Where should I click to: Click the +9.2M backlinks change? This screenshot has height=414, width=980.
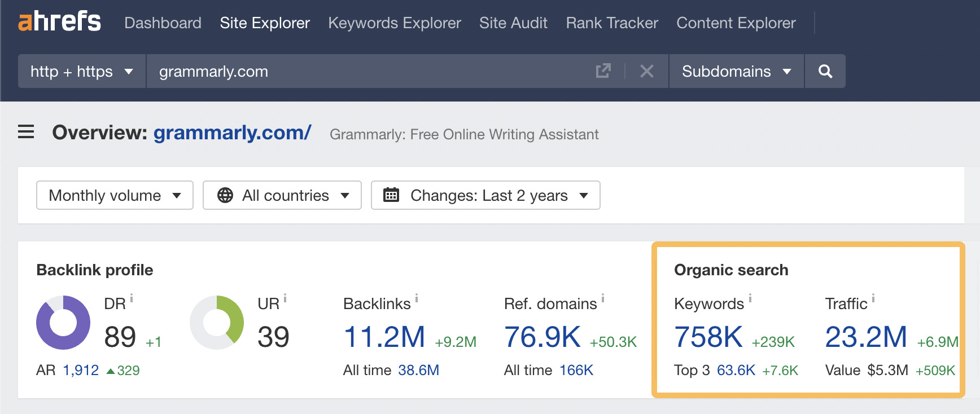pyautogui.click(x=456, y=342)
